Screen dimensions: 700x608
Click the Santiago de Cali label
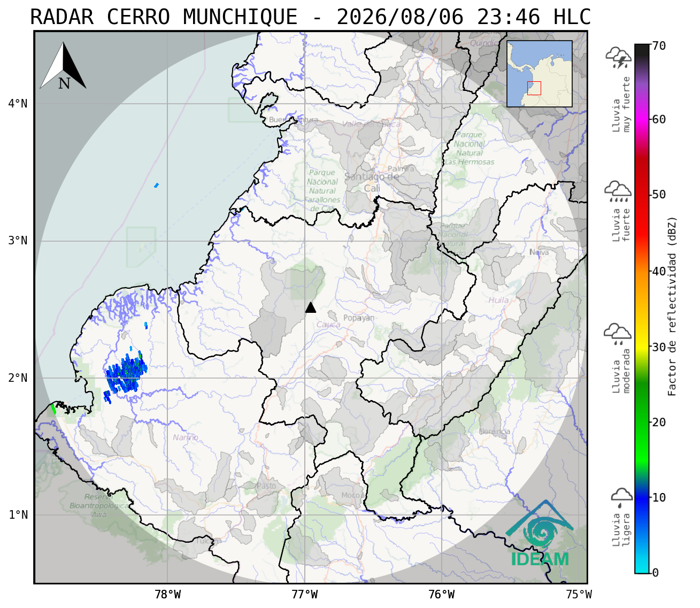point(372,182)
